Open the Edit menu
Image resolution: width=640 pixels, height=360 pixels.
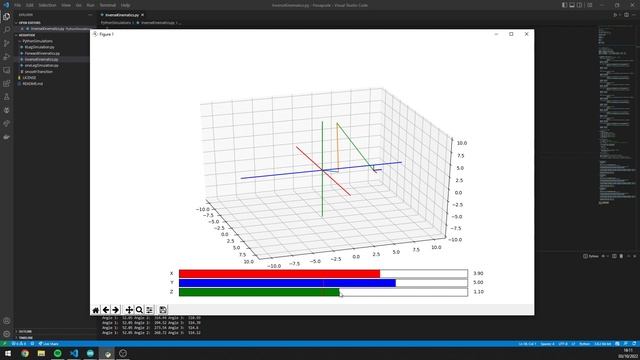(30, 5)
